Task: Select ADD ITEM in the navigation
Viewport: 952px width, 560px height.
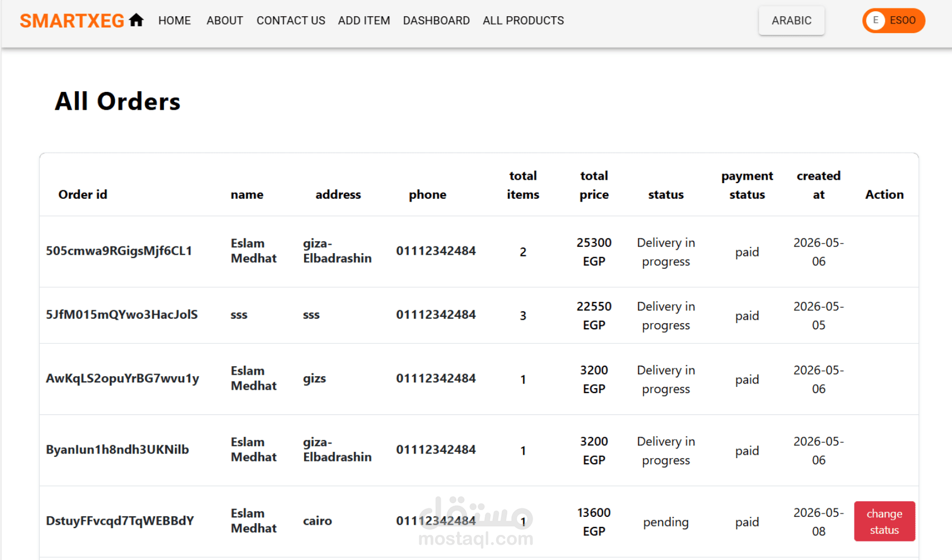Action: [x=364, y=21]
